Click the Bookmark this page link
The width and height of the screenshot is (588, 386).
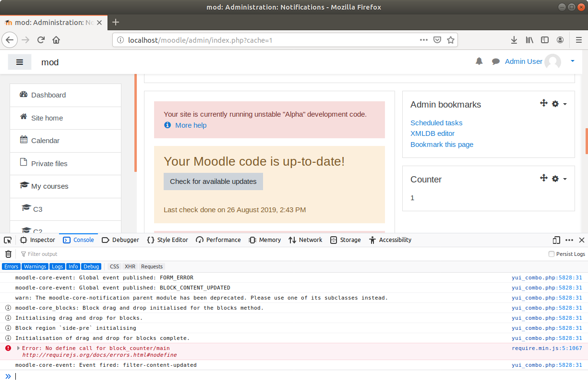click(x=442, y=145)
